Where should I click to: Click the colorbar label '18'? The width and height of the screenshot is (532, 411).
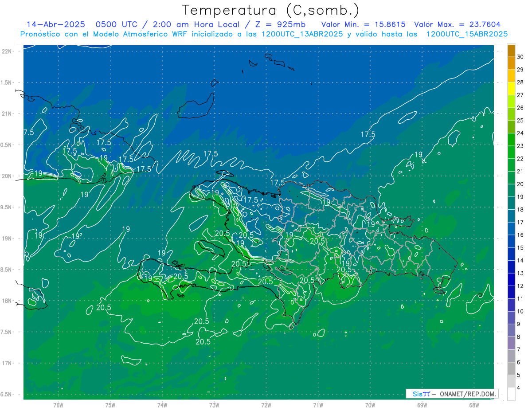(x=520, y=209)
